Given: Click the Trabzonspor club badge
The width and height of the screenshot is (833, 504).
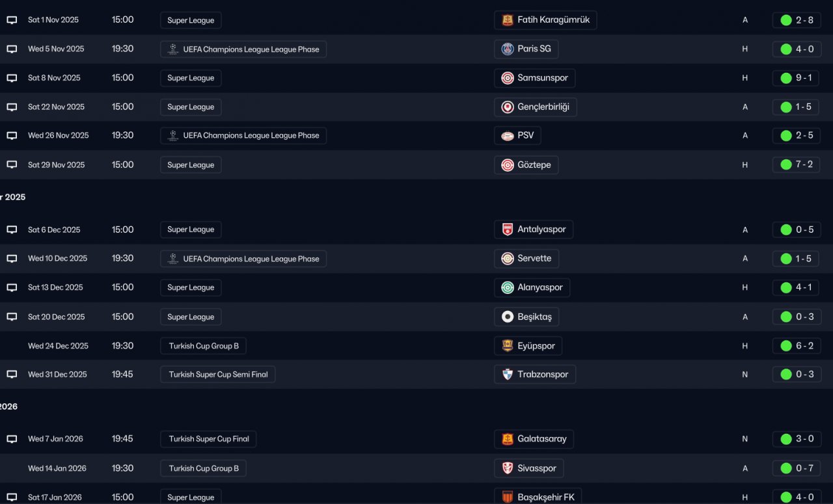Looking at the screenshot, I should pyautogui.click(x=508, y=375).
